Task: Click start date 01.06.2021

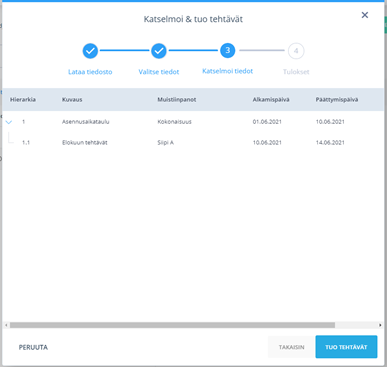Action: (x=267, y=122)
